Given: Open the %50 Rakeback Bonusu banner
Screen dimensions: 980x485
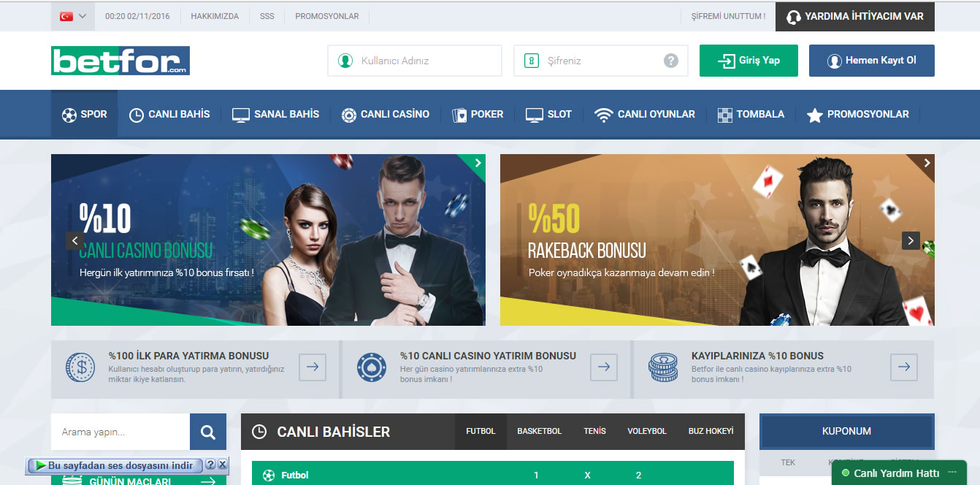Looking at the screenshot, I should tap(717, 240).
